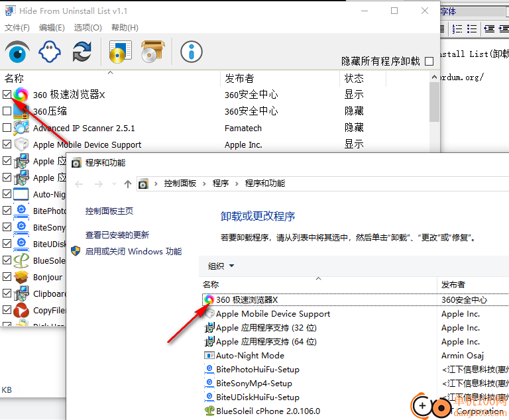The height and width of the screenshot is (420, 509).
Task: Uncheck the Bonjour checkbox
Action: (7, 276)
